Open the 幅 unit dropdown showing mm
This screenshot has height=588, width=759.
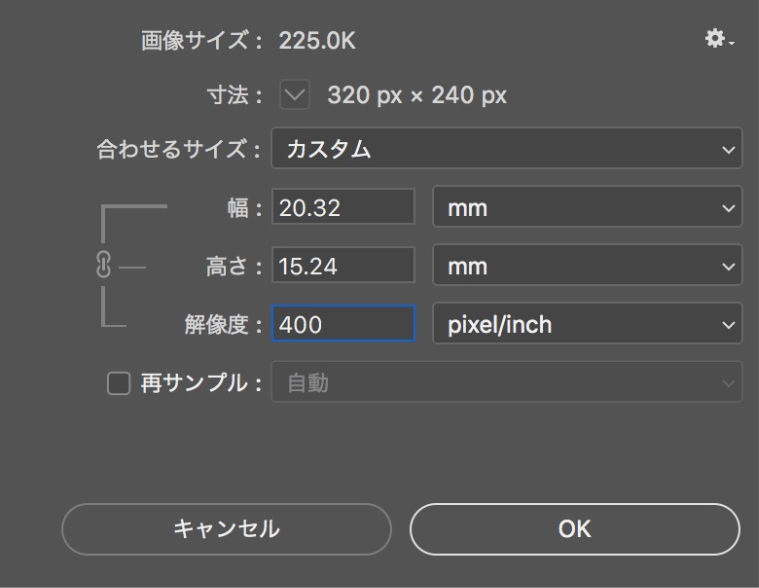(x=587, y=207)
